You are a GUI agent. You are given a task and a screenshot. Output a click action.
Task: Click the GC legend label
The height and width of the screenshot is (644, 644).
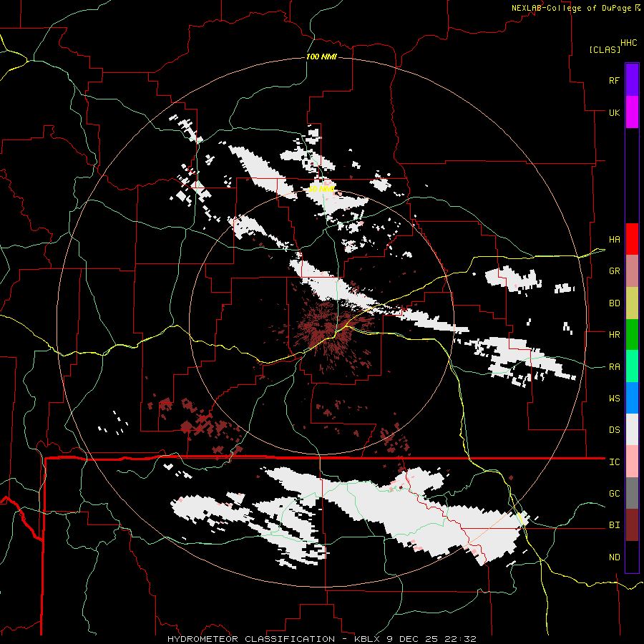point(615,494)
